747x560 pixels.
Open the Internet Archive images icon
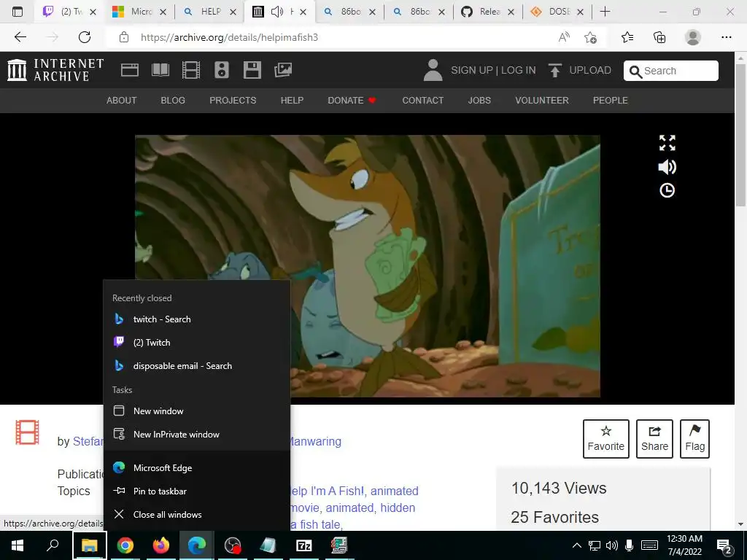[x=283, y=70]
